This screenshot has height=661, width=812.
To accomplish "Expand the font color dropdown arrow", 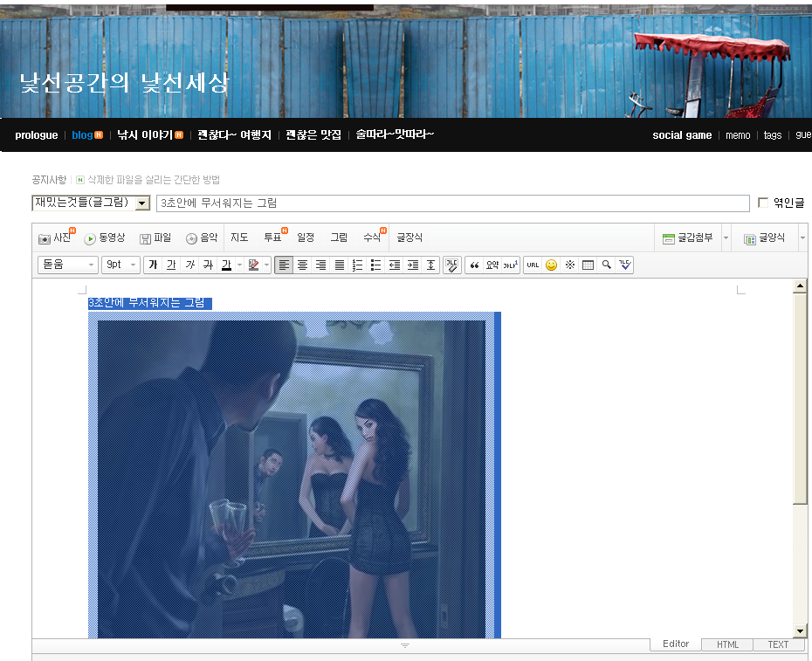I will pos(239,265).
